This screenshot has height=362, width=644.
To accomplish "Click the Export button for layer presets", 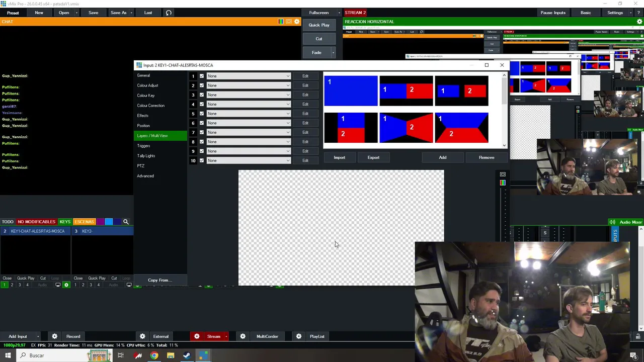I will click(x=373, y=157).
